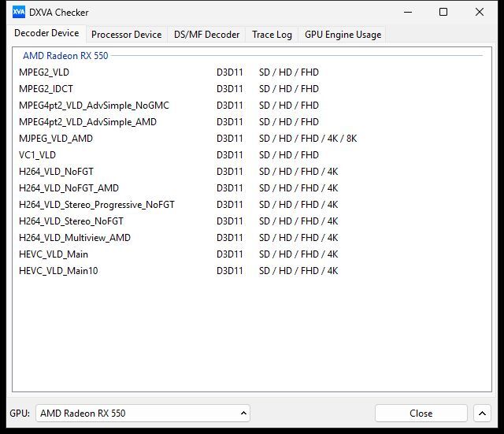Click the Close button
The height and width of the screenshot is (434, 504).
click(421, 413)
